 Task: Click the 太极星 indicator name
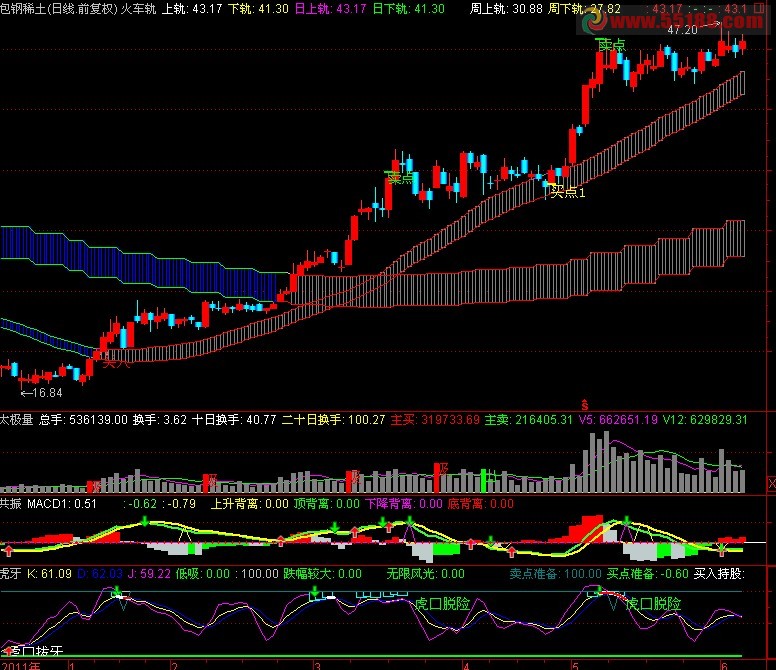tap(17, 420)
